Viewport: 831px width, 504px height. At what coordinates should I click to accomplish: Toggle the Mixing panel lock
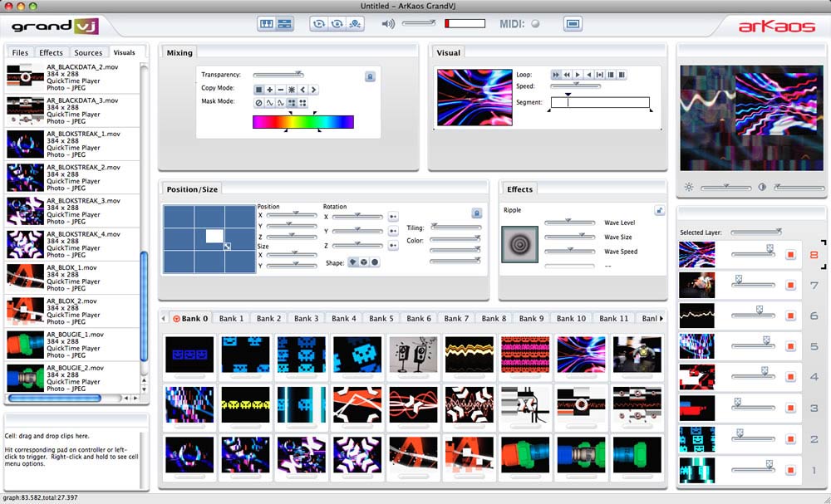pyautogui.click(x=370, y=76)
